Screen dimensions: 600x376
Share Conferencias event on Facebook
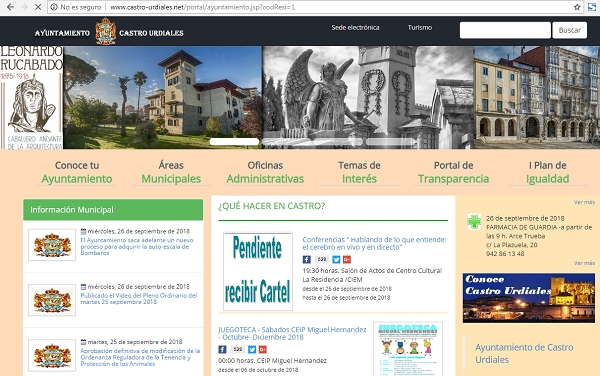[x=307, y=260]
